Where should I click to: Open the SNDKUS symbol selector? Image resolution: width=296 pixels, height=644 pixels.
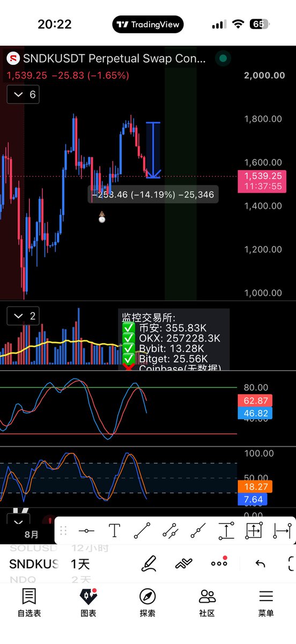34,564
